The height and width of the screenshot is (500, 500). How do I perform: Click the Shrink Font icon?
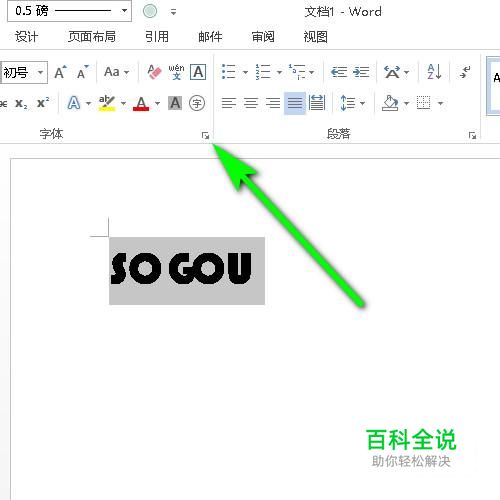pyautogui.click(x=82, y=72)
